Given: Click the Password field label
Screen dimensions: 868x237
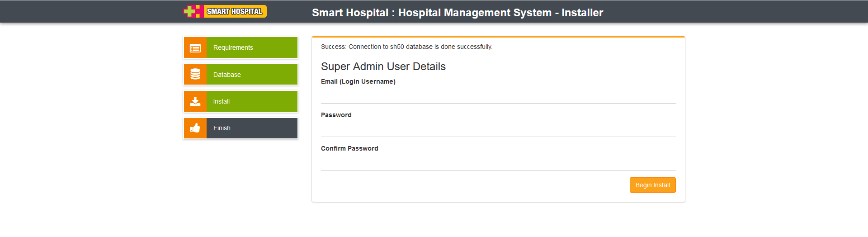Looking at the screenshot, I should 336,115.
